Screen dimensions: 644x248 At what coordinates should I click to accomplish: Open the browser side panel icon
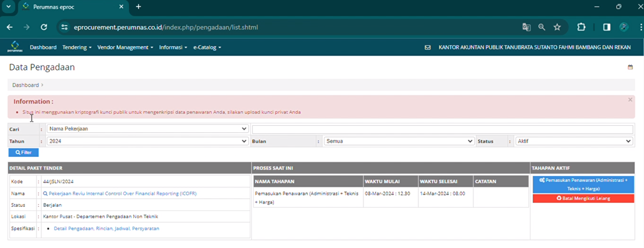tap(607, 27)
